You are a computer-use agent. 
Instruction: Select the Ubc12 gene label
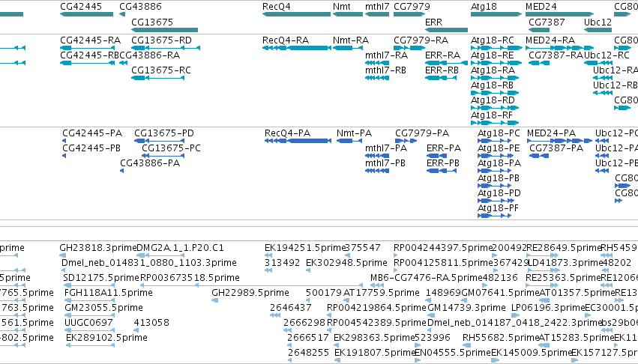coord(598,22)
